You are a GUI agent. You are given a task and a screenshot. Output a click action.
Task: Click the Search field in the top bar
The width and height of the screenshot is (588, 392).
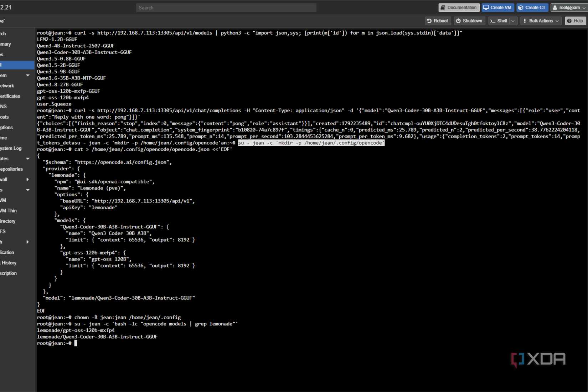pos(226,7)
